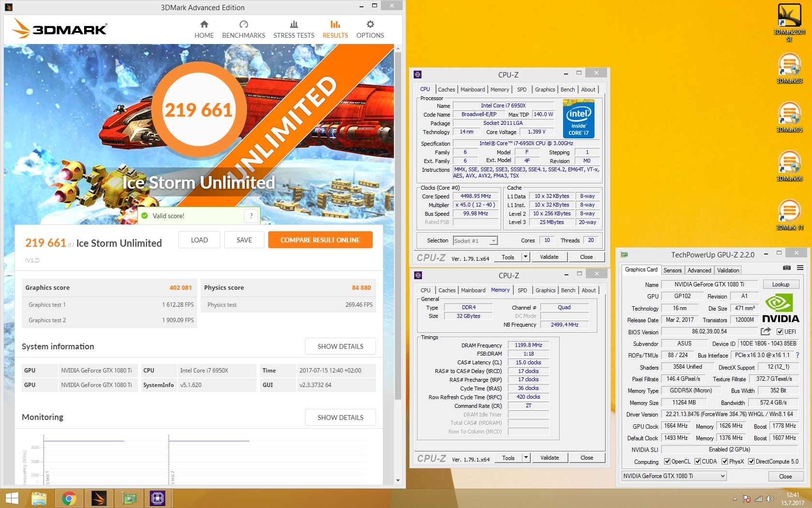Screen dimensions: 812x508
Task: Toggle the CUDA checkbox in GPU-Z
Action: [x=697, y=462]
